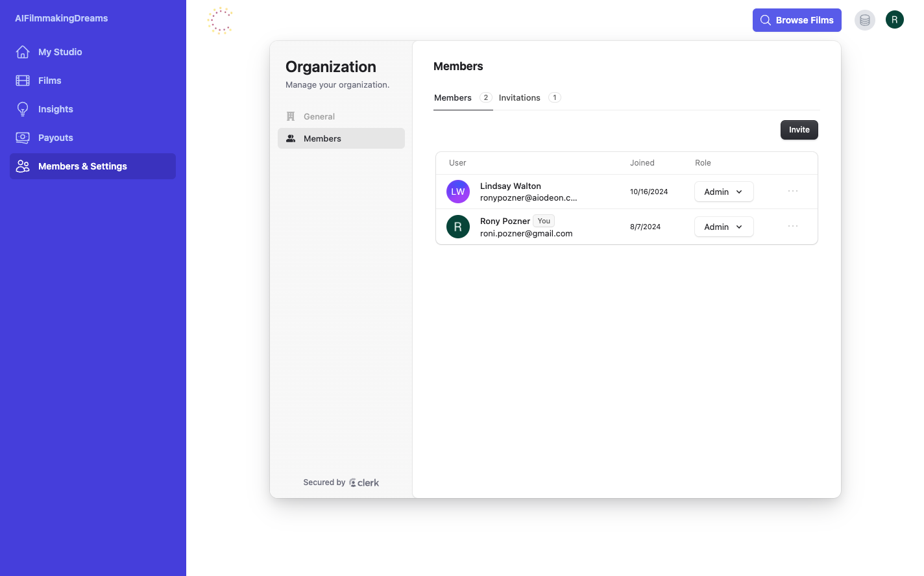The image size is (924, 576).
Task: Click the database coins icon in header
Action: (x=864, y=20)
